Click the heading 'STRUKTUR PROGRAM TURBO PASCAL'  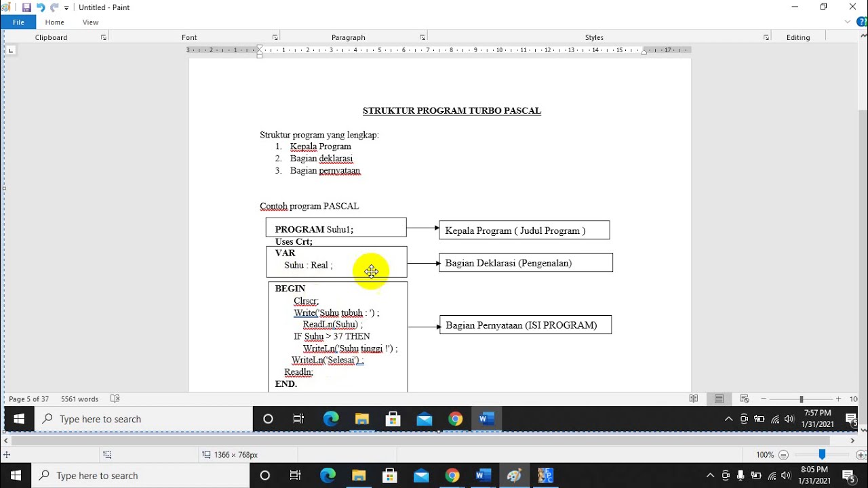tap(452, 110)
